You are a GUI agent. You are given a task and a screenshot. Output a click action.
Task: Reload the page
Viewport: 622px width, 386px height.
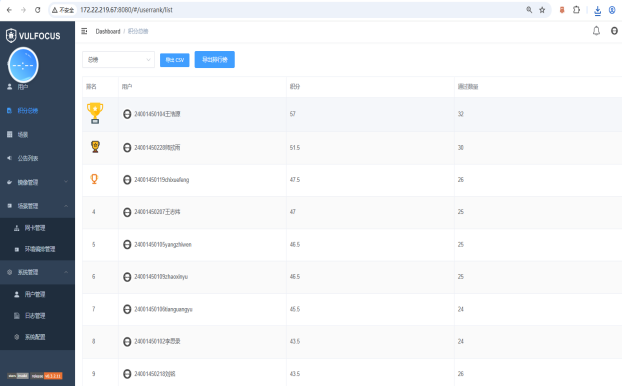[38, 10]
